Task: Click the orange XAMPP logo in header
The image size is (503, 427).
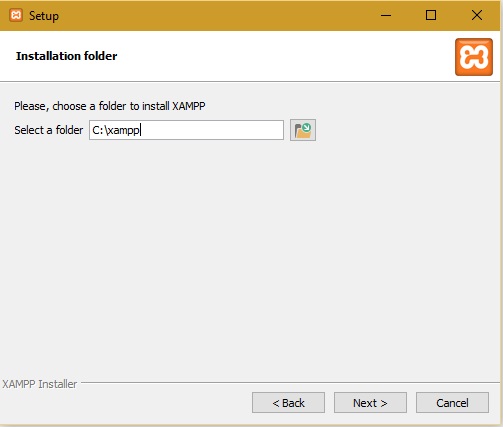Action: coord(474,57)
